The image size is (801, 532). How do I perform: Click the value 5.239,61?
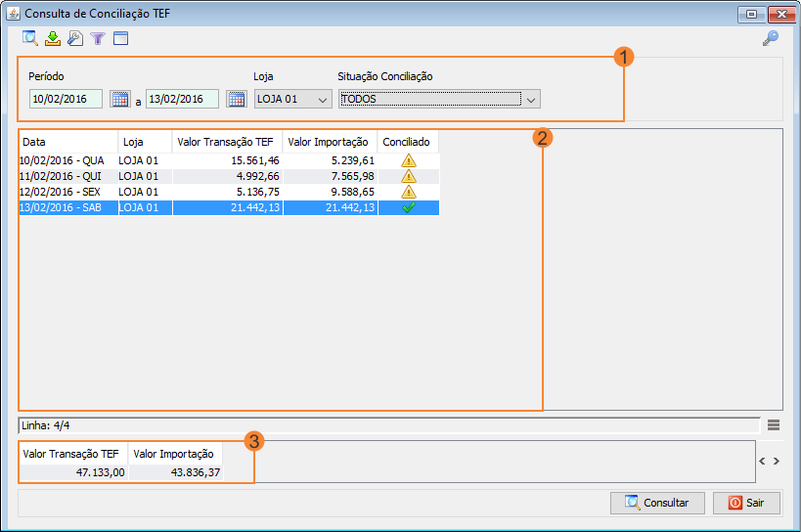click(352, 160)
